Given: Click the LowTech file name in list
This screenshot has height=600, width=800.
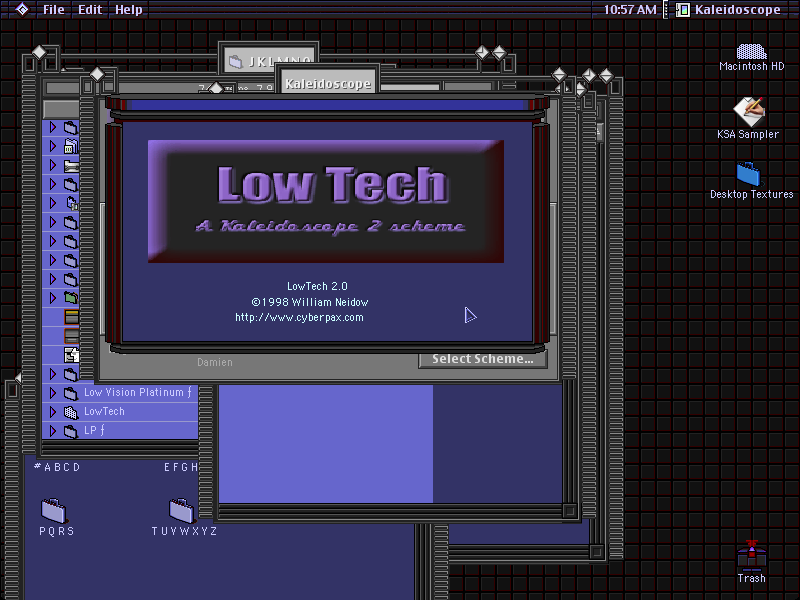Looking at the screenshot, I should [x=104, y=411].
